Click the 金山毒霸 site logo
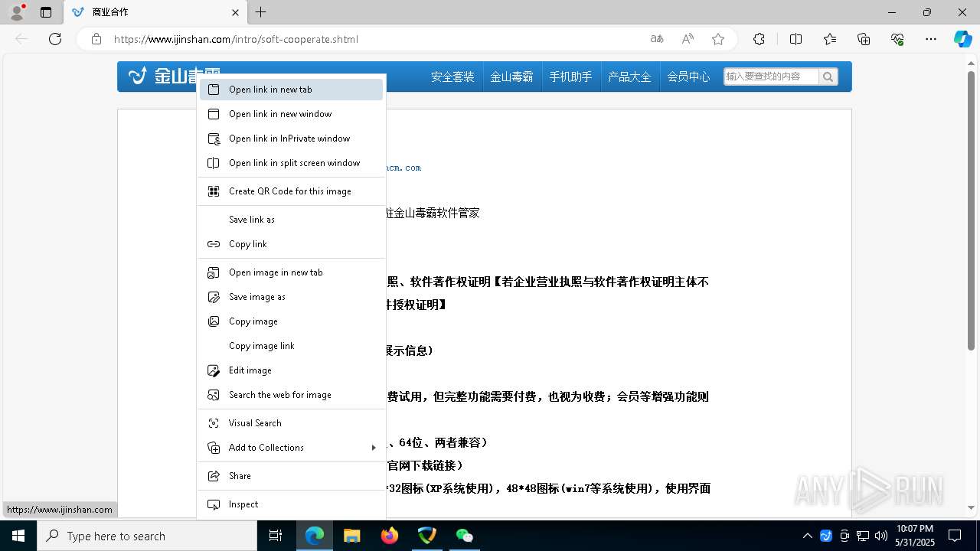 tap(175, 76)
